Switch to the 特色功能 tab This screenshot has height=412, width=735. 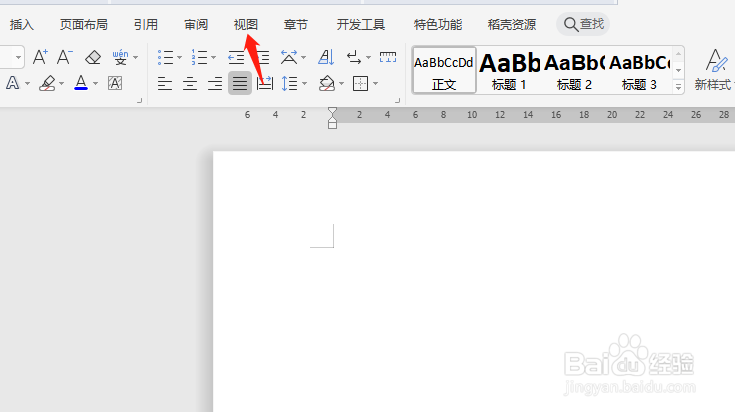pyautogui.click(x=437, y=24)
